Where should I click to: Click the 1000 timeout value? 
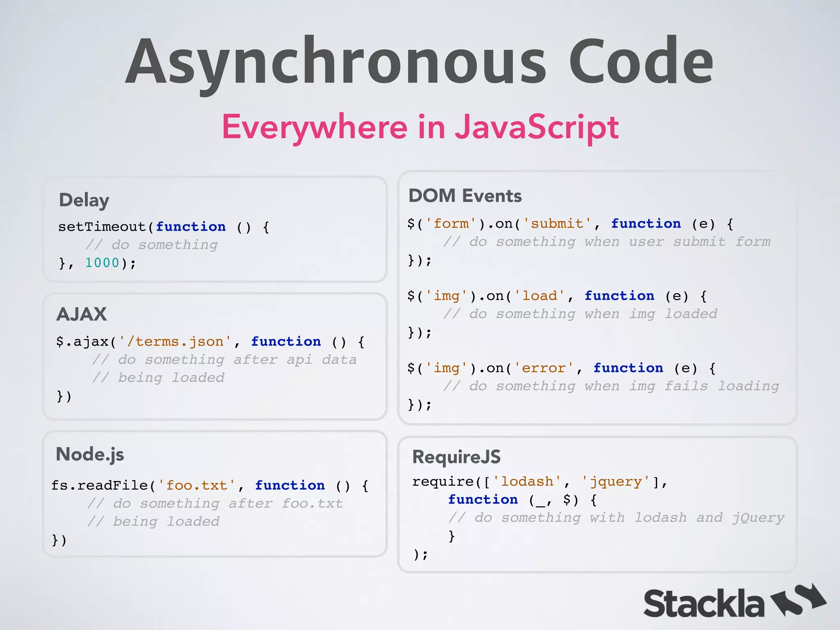click(x=102, y=263)
